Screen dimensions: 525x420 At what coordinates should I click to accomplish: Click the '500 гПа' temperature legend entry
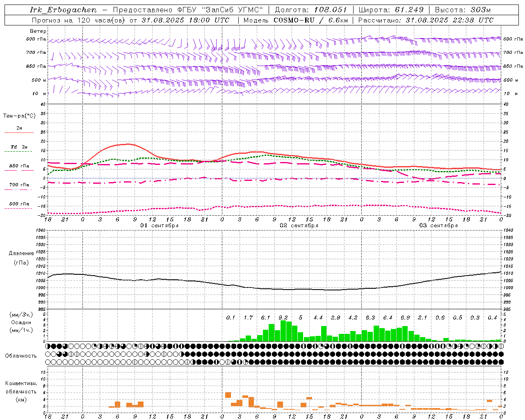(19, 204)
